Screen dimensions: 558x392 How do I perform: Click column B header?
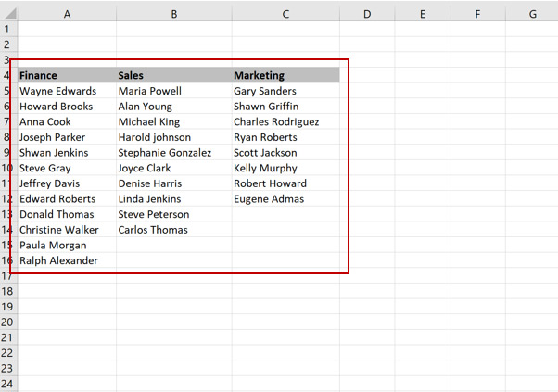tap(174, 14)
